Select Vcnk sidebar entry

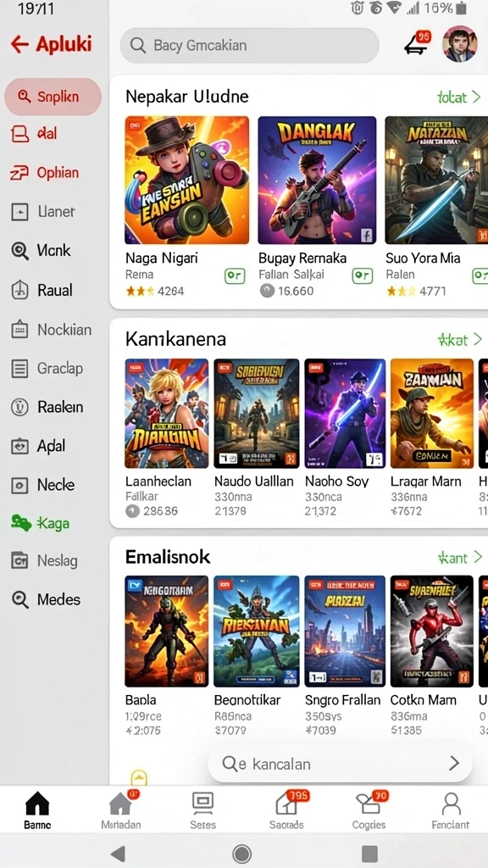41,251
